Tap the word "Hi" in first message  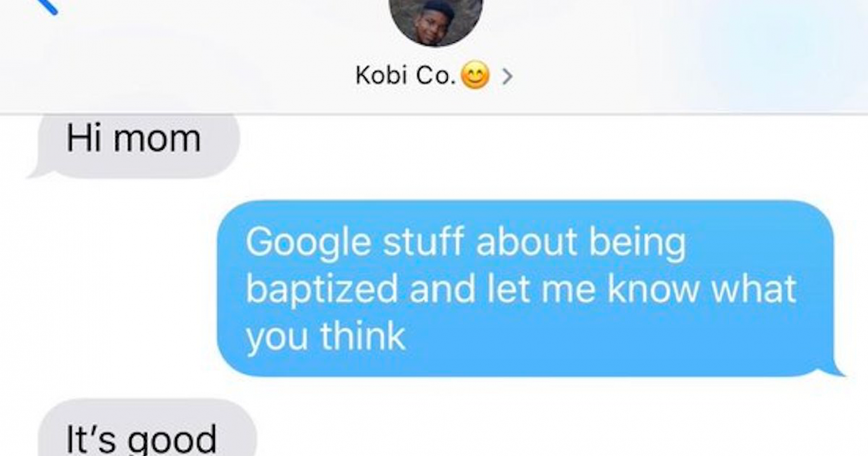click(86, 138)
